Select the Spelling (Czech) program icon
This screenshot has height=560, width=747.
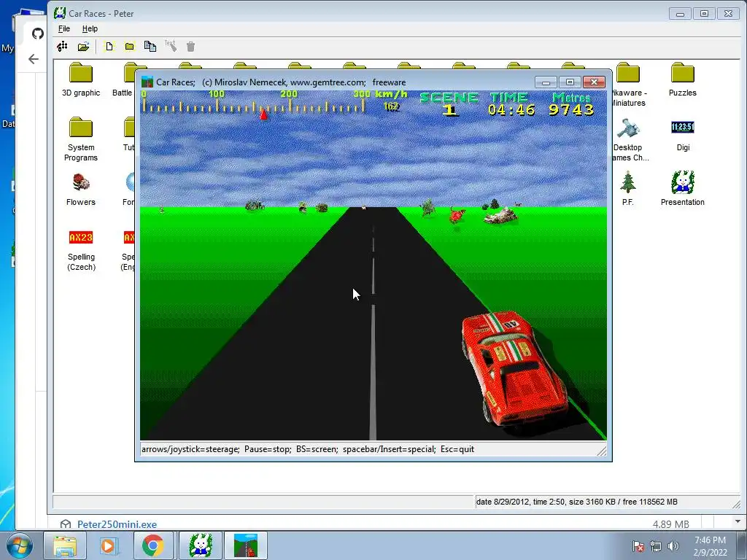coord(81,249)
